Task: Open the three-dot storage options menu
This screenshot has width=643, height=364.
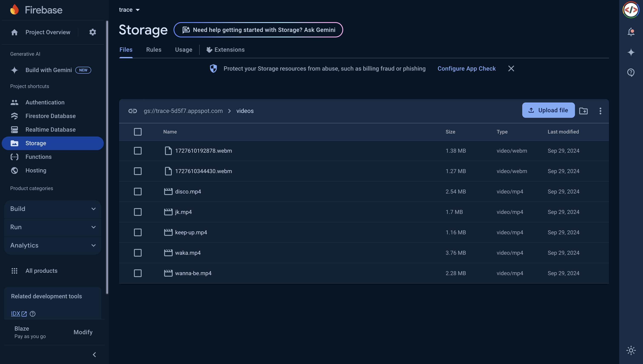Action: click(x=600, y=111)
